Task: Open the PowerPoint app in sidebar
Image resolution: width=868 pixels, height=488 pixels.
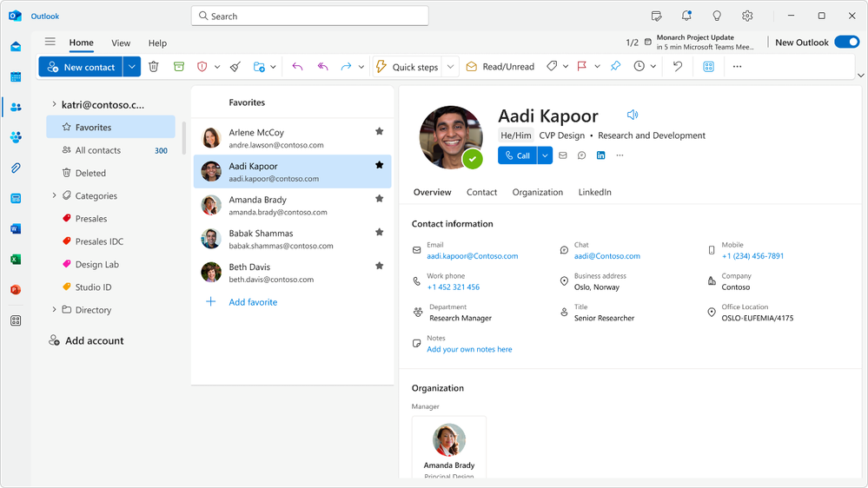Action: 16,289
